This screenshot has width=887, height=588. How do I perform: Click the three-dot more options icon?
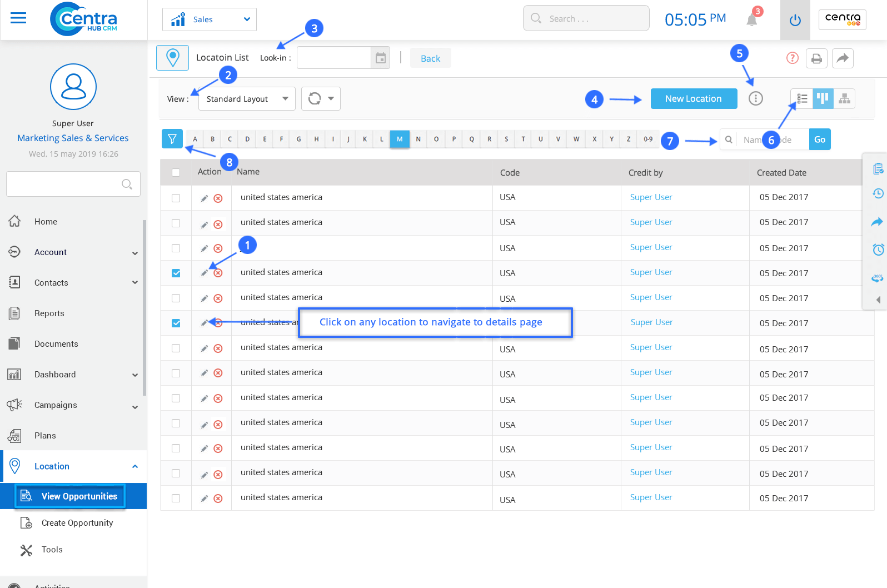coord(755,99)
